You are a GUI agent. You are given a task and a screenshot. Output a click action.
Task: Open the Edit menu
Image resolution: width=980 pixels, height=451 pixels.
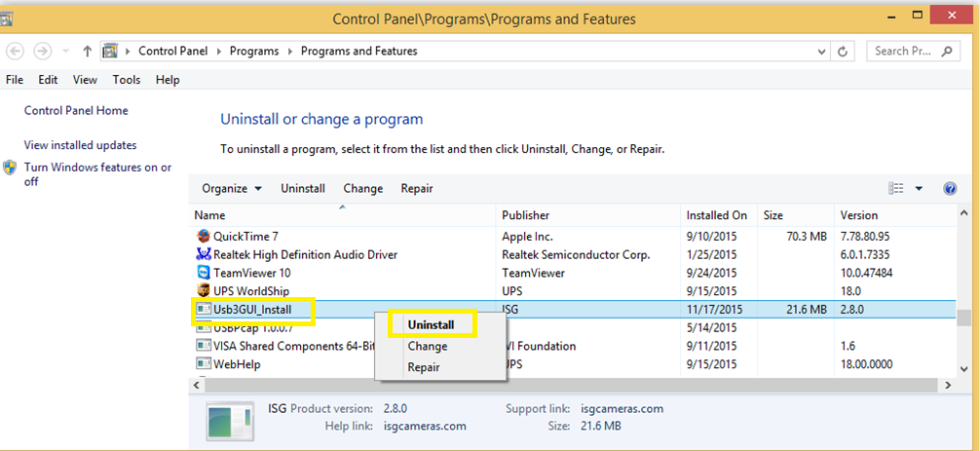click(x=48, y=80)
